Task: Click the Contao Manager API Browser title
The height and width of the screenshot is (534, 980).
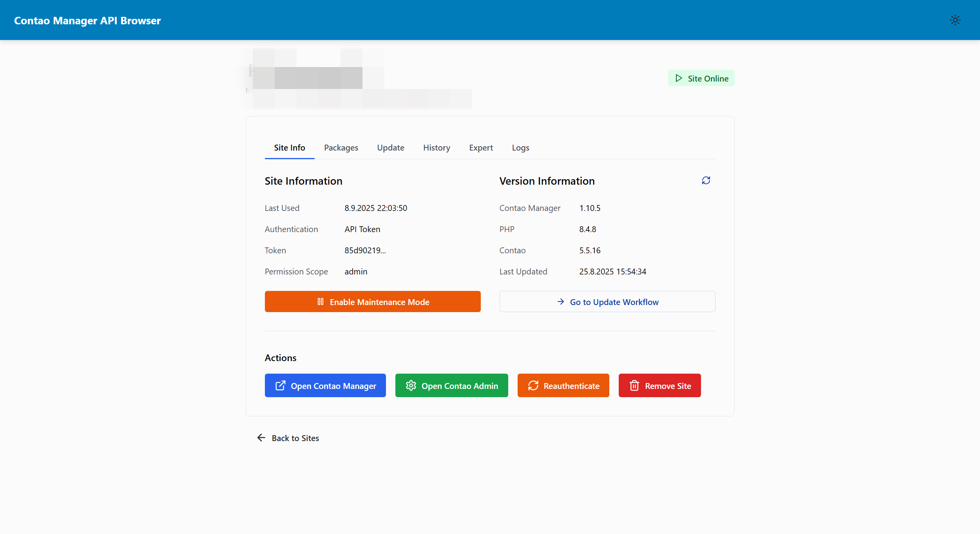Action: tap(87, 20)
